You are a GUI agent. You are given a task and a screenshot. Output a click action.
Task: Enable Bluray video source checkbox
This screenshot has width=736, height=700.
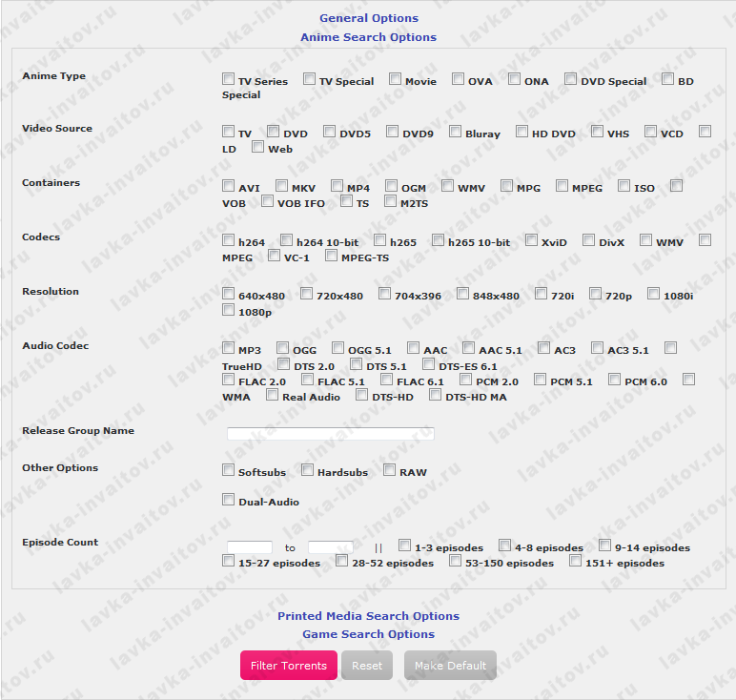[x=456, y=131]
